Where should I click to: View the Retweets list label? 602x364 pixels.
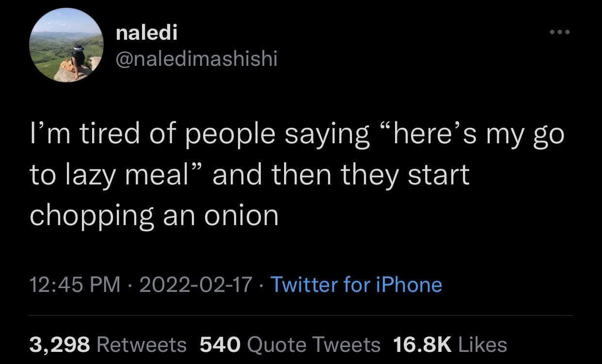[x=142, y=345]
